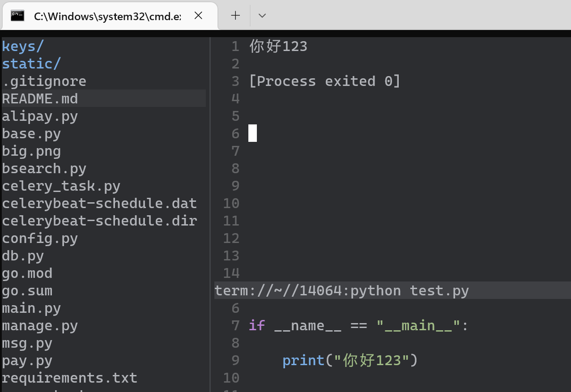
Task: Open base.py in the file explorer
Action: 32,134
